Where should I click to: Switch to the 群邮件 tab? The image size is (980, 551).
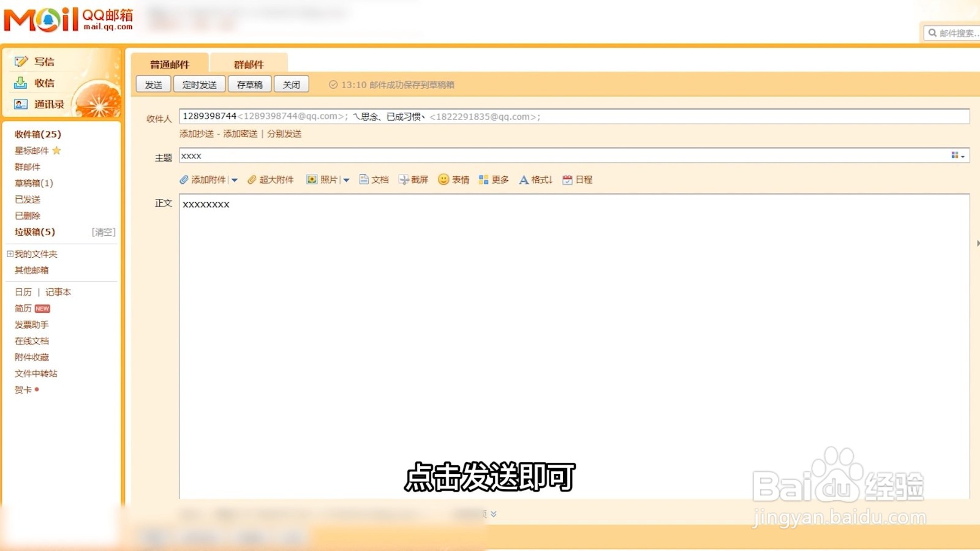(x=248, y=64)
